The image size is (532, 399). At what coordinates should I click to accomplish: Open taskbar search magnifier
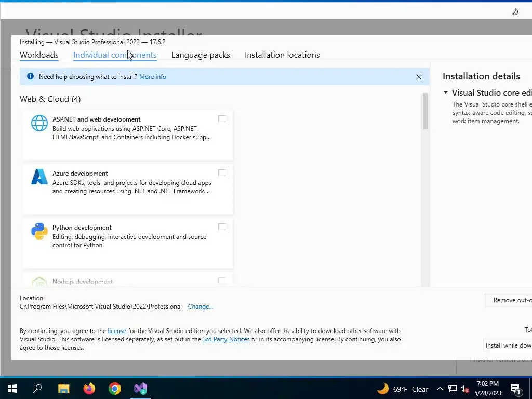click(x=37, y=389)
